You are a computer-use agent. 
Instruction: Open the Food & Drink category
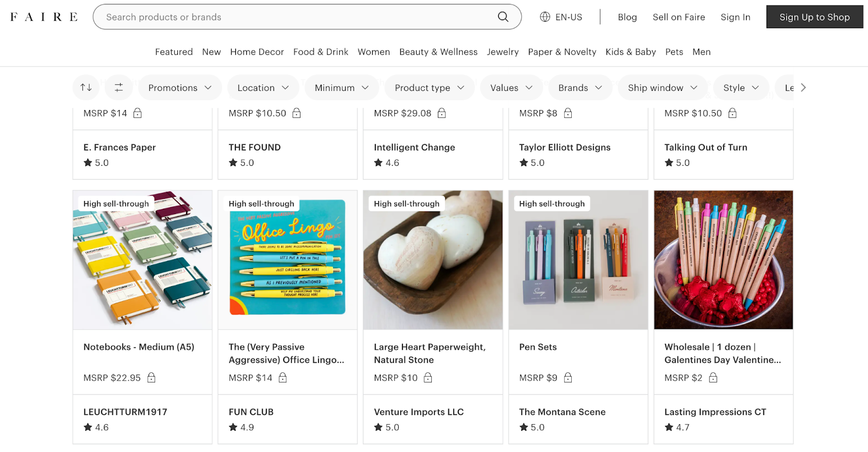pos(321,52)
